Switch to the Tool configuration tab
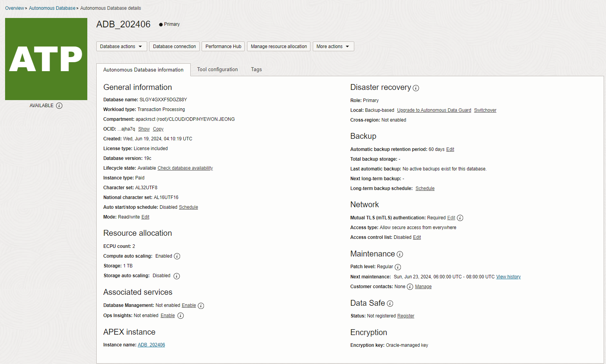Viewport: 606px width, 364px height. 218,70
